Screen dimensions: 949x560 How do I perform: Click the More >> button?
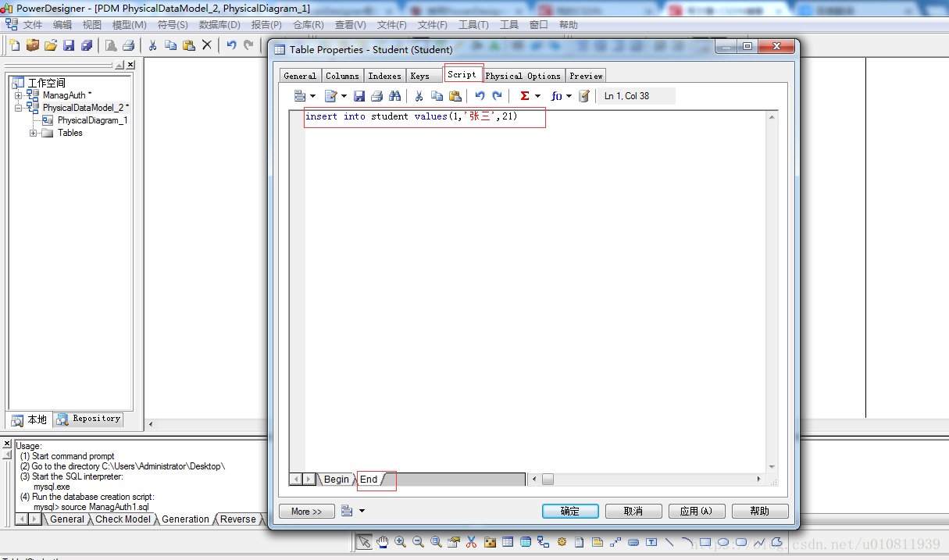tap(307, 512)
